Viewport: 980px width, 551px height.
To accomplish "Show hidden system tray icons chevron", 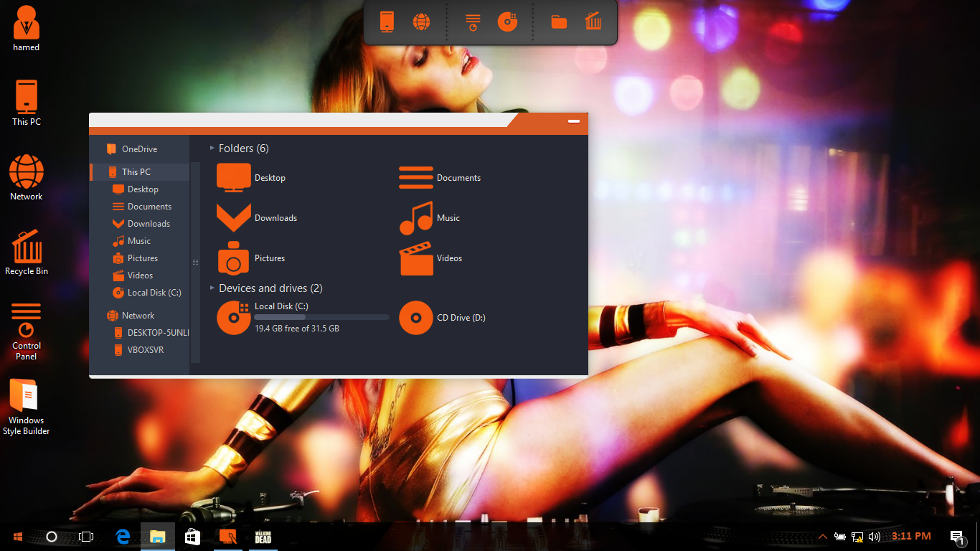I will 821,537.
